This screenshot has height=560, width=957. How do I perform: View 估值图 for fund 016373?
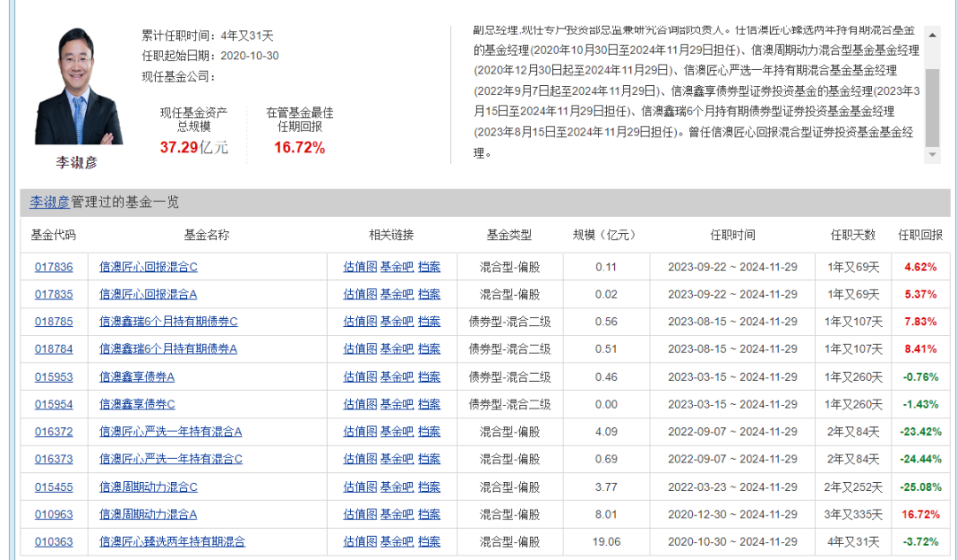point(360,459)
